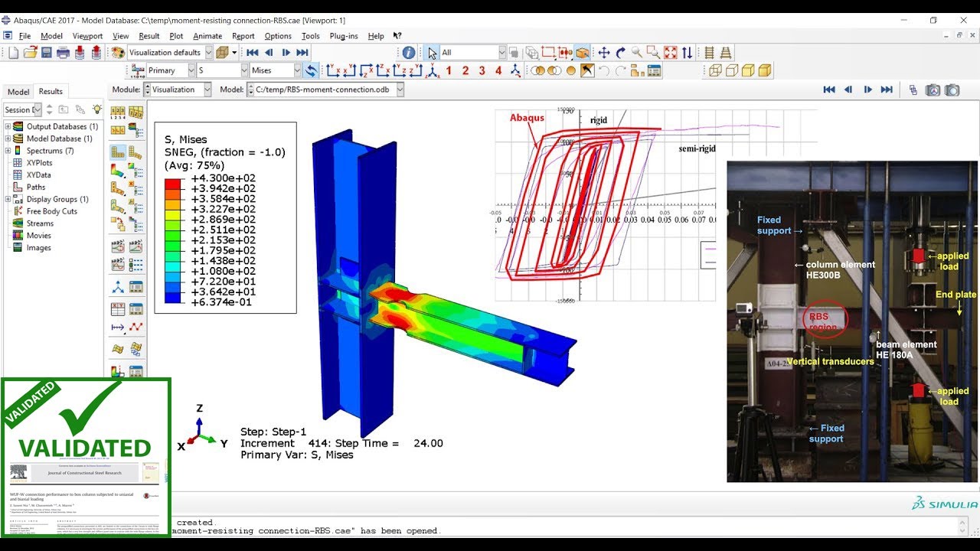
Task: Plot contours on deformed shape icon
Action: pyautogui.click(x=118, y=170)
